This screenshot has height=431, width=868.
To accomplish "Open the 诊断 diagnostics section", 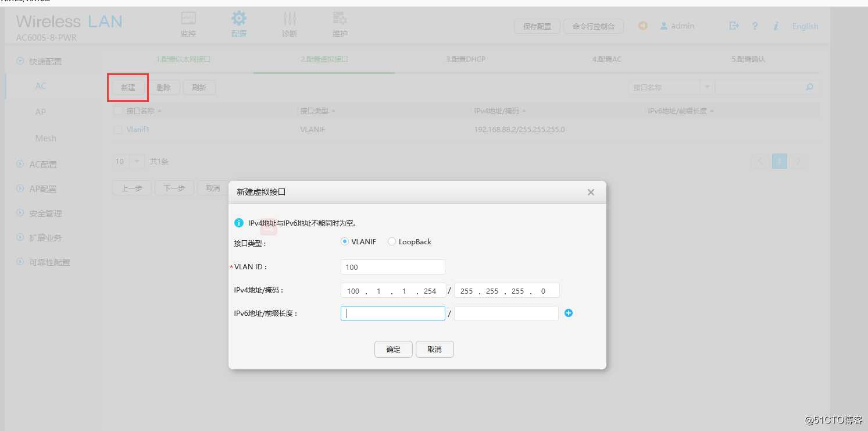I will coord(290,25).
